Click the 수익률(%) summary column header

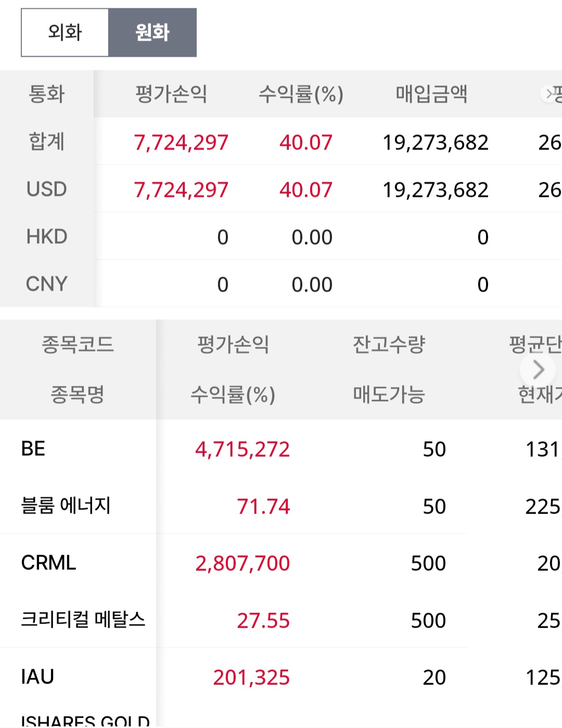point(301,94)
